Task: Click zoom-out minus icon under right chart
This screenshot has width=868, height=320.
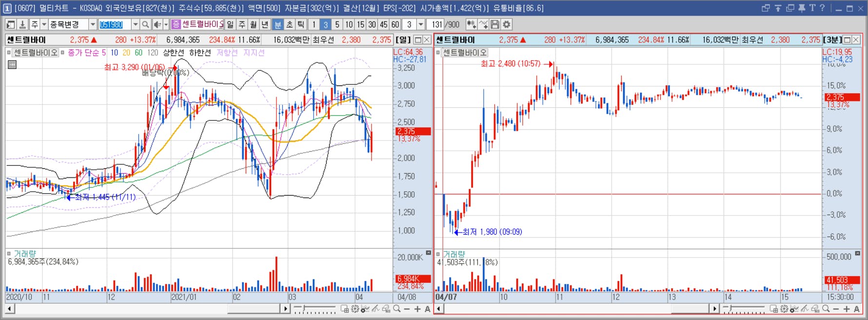Action: [836, 309]
